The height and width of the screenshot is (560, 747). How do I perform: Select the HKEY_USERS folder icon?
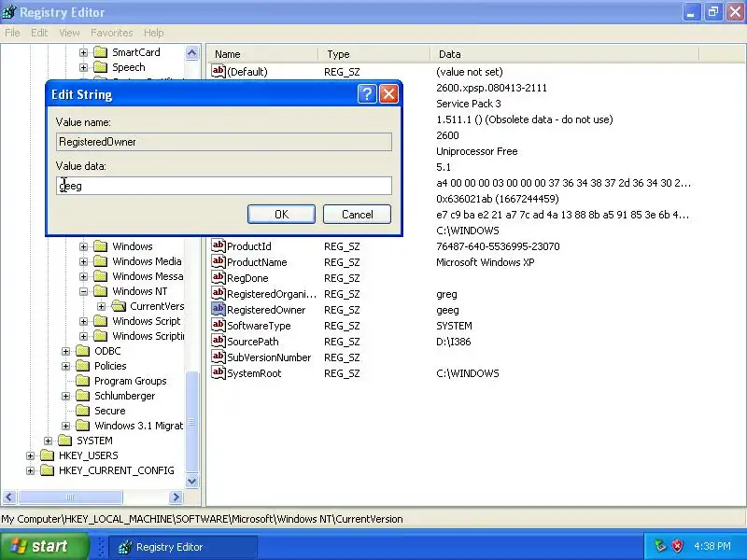[47, 455]
